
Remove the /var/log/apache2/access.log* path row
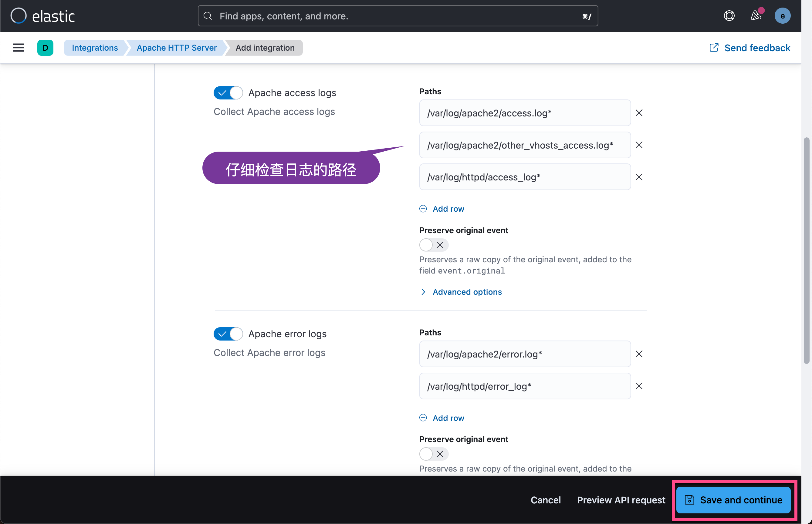click(639, 113)
